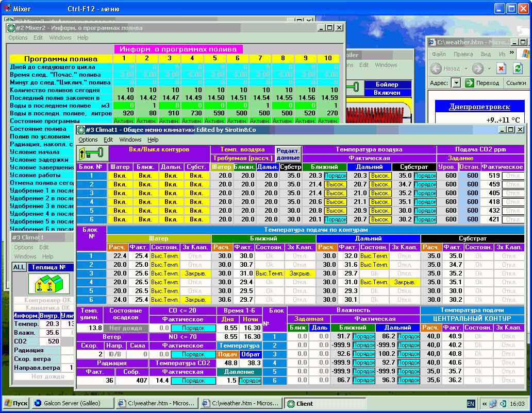Open the Windows menu in the Mixer2 window

click(x=60, y=38)
